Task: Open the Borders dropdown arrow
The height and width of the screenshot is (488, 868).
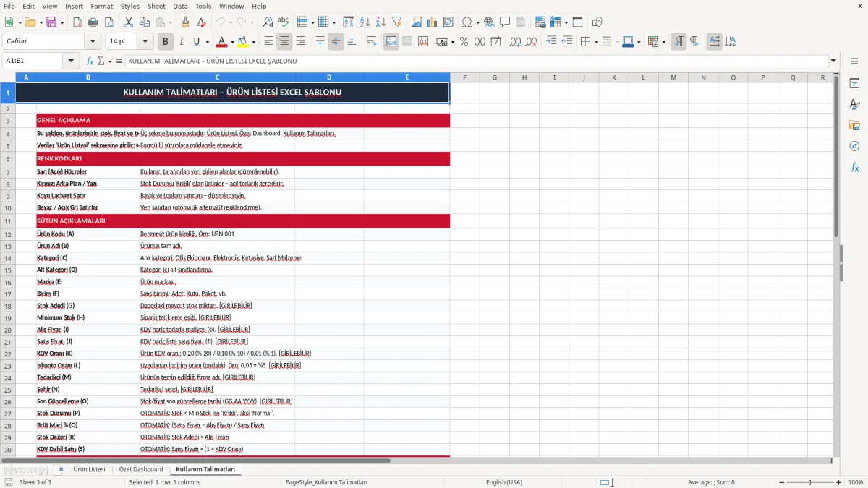Action: pos(595,42)
